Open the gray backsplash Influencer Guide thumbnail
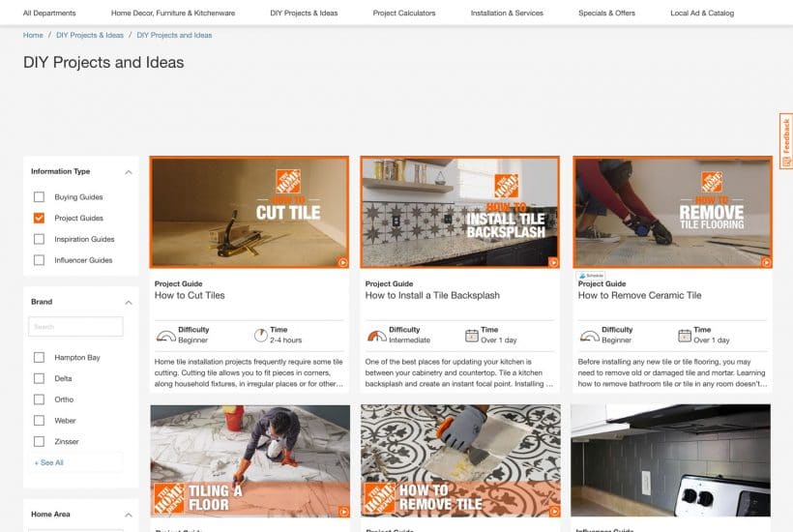The image size is (793, 532). pyautogui.click(x=670, y=460)
